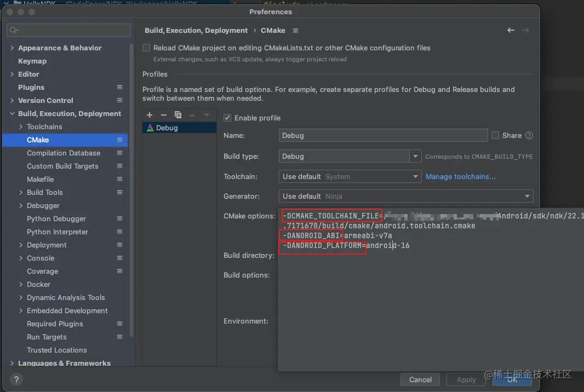
Task: Focus the settings search field
Action: (x=68, y=30)
